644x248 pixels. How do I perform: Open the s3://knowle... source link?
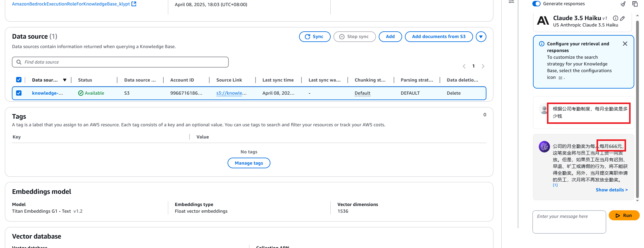click(231, 93)
